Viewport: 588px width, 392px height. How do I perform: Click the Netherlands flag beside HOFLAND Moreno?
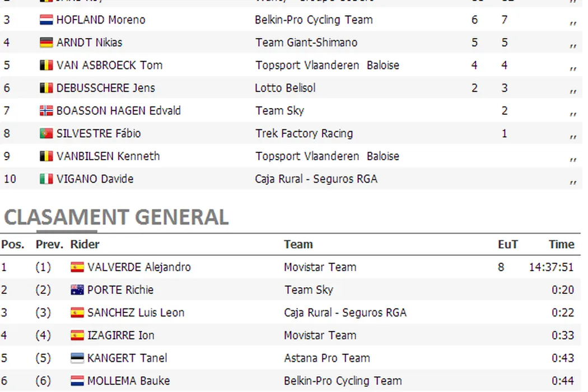click(46, 20)
